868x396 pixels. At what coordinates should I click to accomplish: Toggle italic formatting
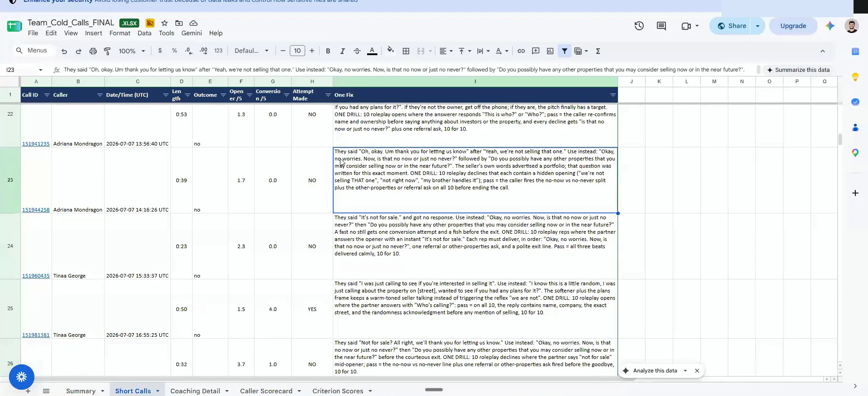coord(342,51)
